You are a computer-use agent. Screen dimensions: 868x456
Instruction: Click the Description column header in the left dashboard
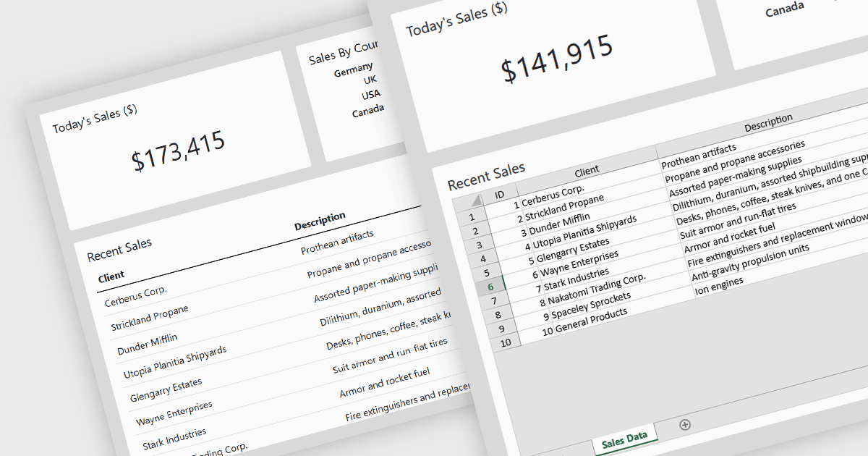320,221
